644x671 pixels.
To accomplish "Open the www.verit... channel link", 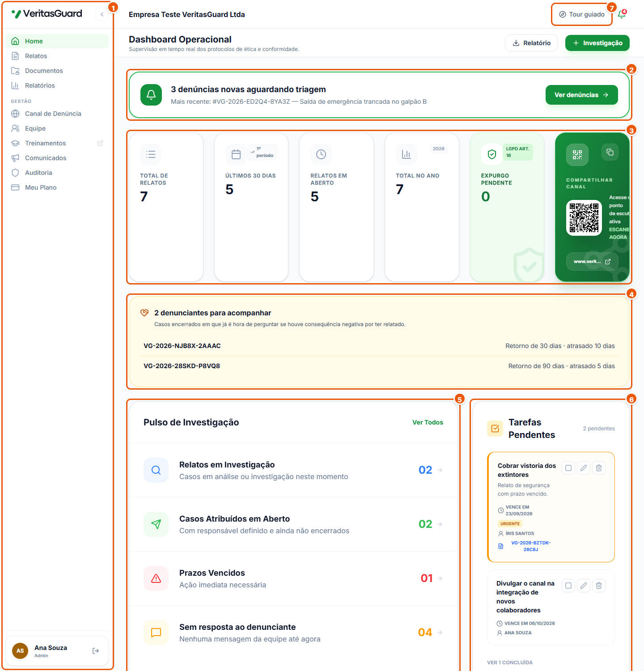I will tap(592, 262).
